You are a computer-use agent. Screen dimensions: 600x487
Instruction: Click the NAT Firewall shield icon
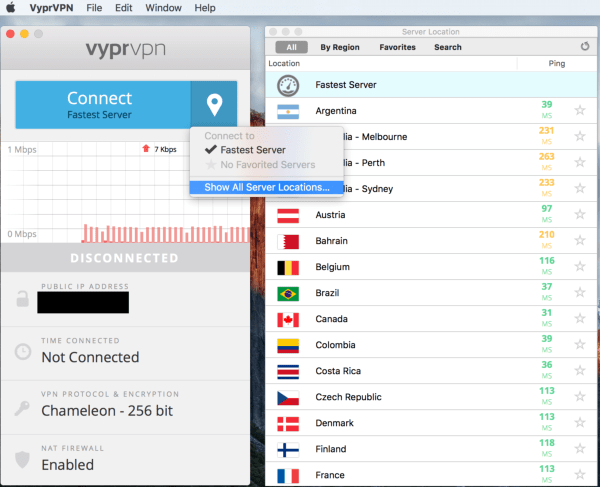tap(22, 459)
